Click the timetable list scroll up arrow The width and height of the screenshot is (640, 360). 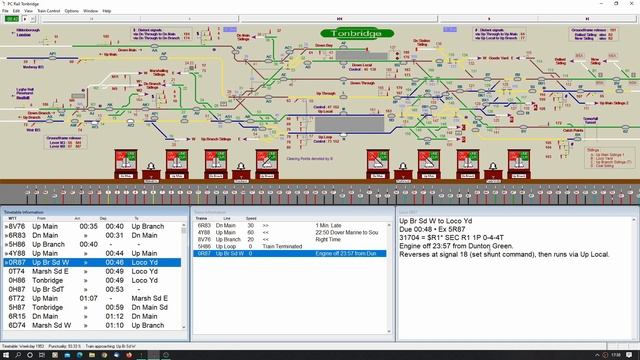pos(184,225)
